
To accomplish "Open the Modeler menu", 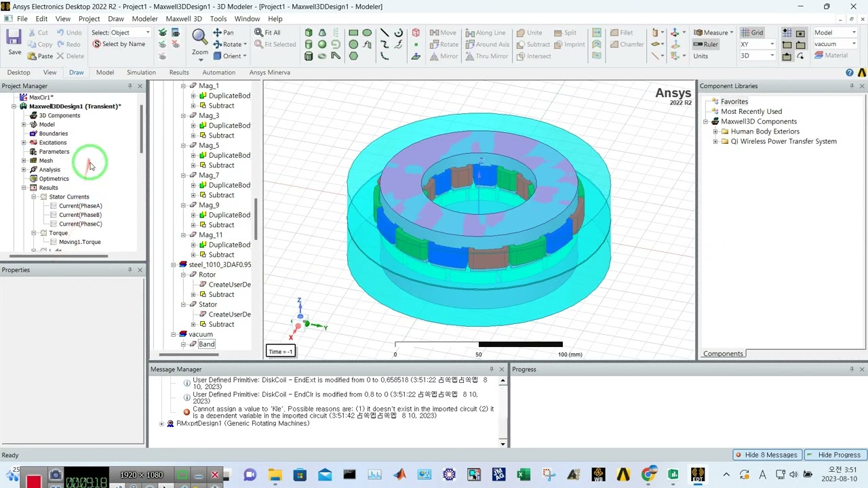I will click(144, 19).
